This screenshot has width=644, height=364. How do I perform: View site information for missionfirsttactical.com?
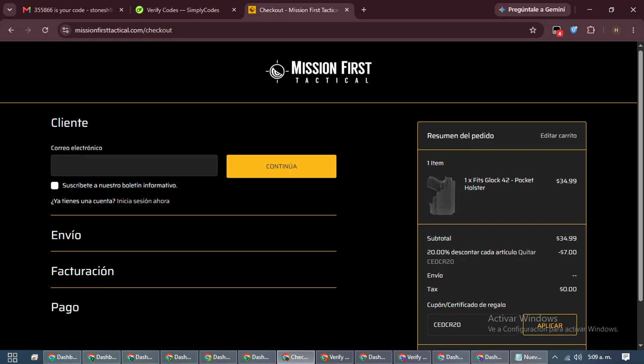coord(66,30)
